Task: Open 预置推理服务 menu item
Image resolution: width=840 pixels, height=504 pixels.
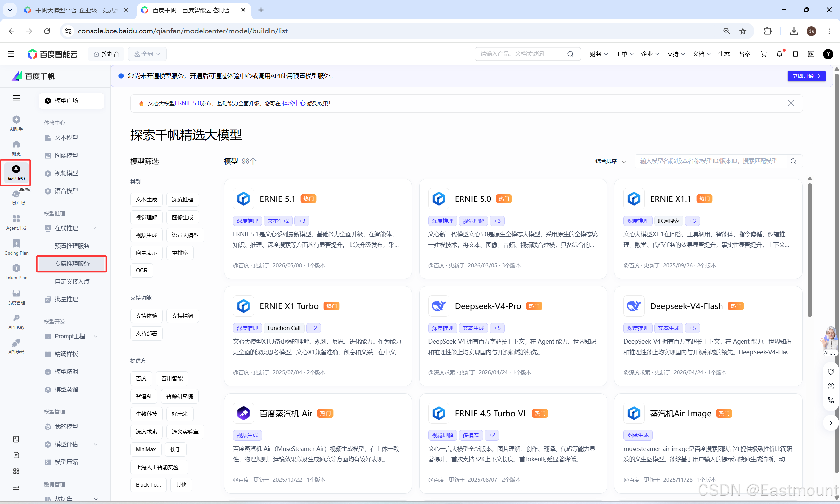Action: [72, 246]
